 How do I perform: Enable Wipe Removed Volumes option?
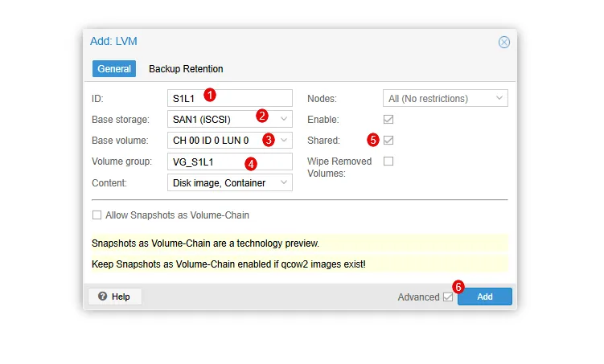pos(388,162)
